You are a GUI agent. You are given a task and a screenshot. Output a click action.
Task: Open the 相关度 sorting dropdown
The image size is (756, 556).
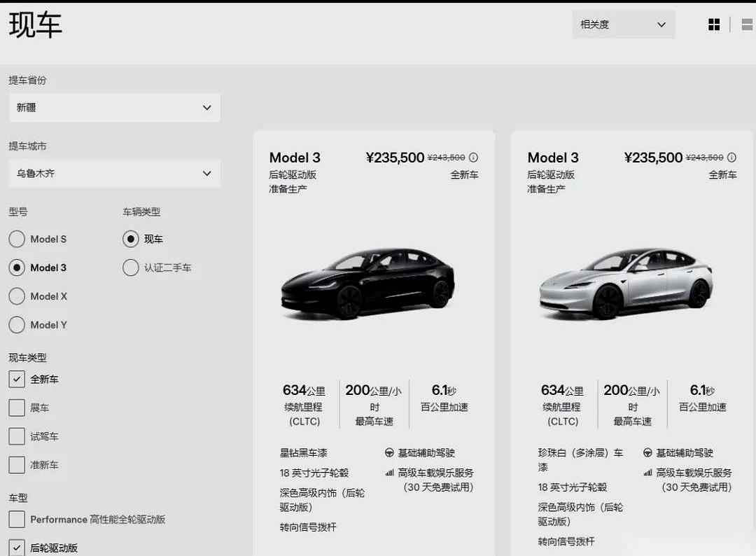pos(622,24)
